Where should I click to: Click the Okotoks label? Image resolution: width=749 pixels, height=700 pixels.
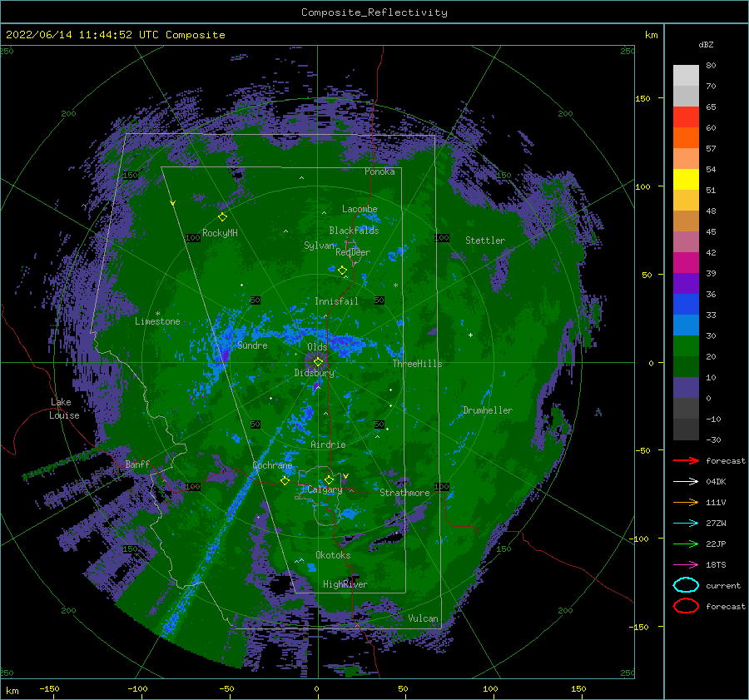click(333, 555)
